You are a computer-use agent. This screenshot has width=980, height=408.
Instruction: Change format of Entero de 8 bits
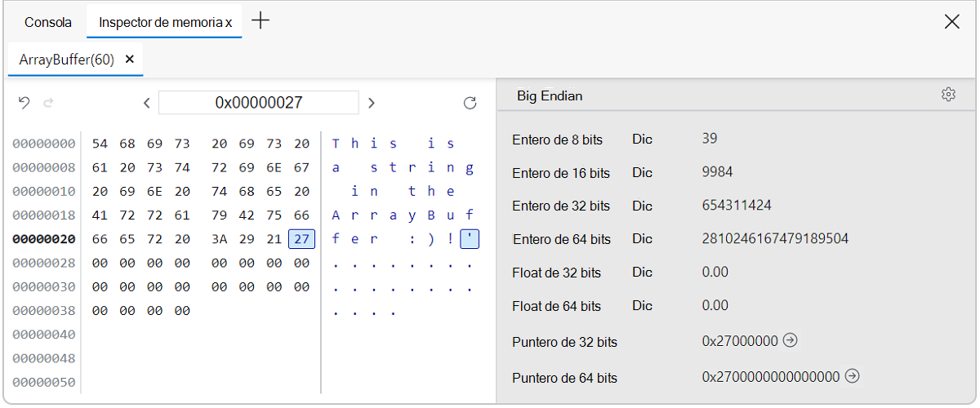coord(642,139)
